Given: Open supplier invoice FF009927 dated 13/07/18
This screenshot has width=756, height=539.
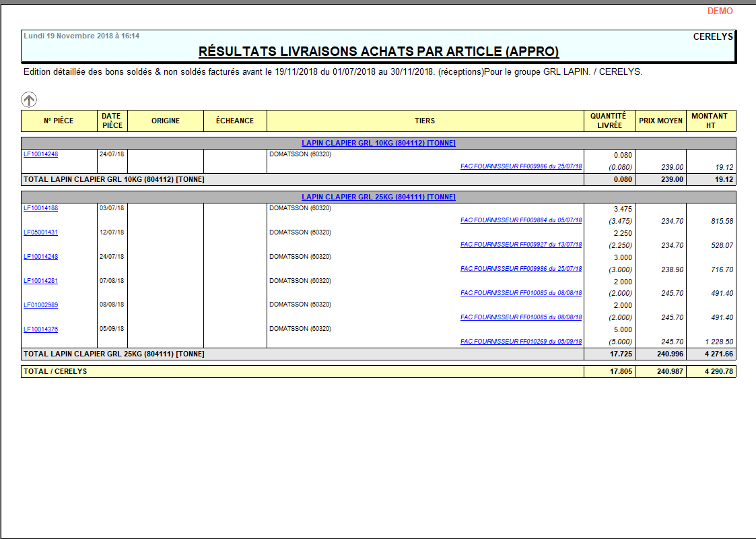Looking at the screenshot, I should [521, 245].
